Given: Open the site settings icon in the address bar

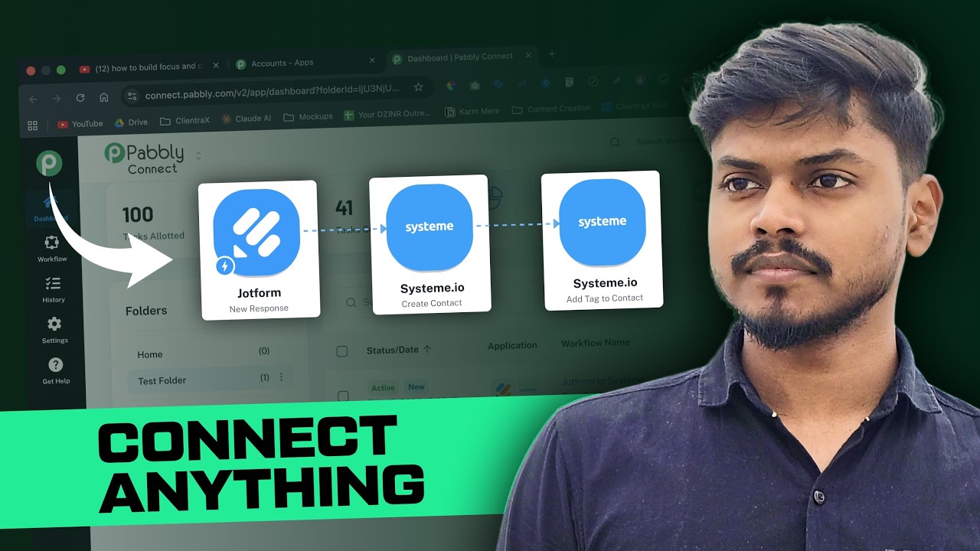Looking at the screenshot, I should coord(132,96).
